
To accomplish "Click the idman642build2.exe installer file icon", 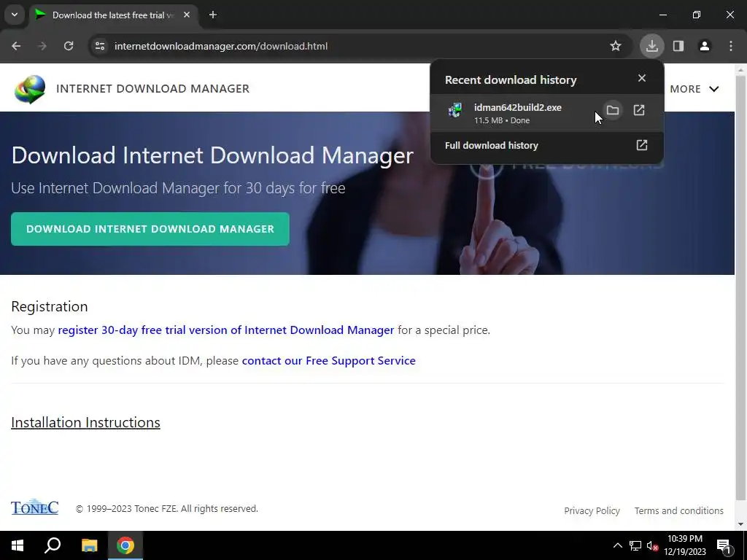I will [455, 111].
